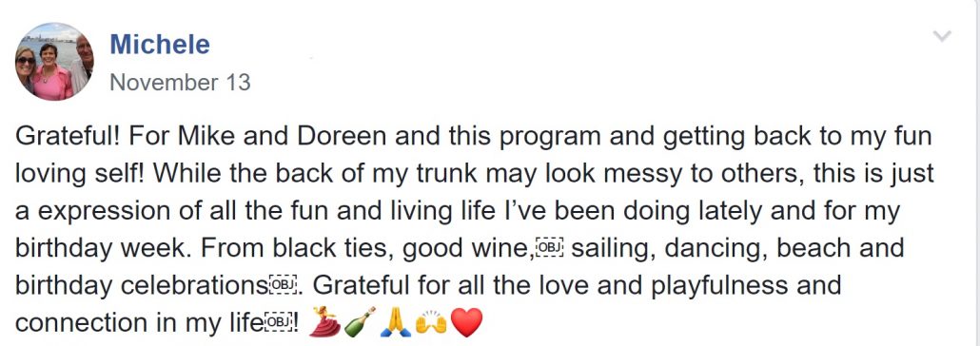980x346 pixels.
Task: Click the OBJ placeholder after "birthday celebrations"
Action: point(284,287)
